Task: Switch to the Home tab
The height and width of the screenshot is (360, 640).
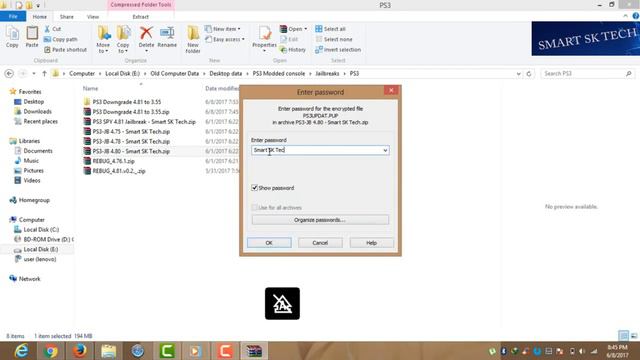Action: tap(40, 17)
